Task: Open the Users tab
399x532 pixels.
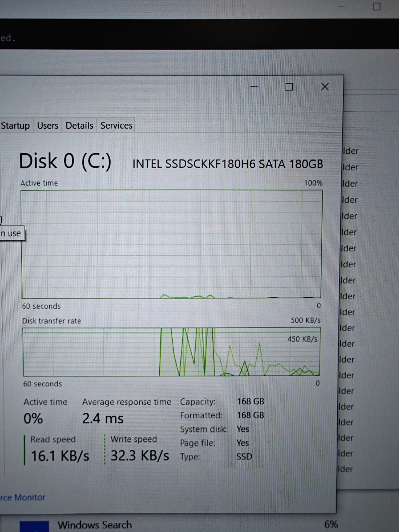Action: pos(48,126)
